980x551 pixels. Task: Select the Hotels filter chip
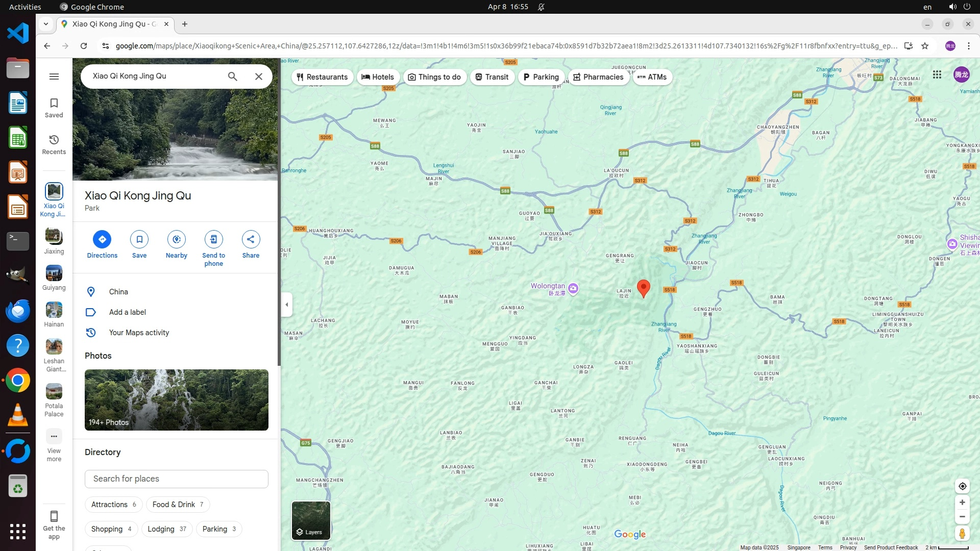click(378, 77)
